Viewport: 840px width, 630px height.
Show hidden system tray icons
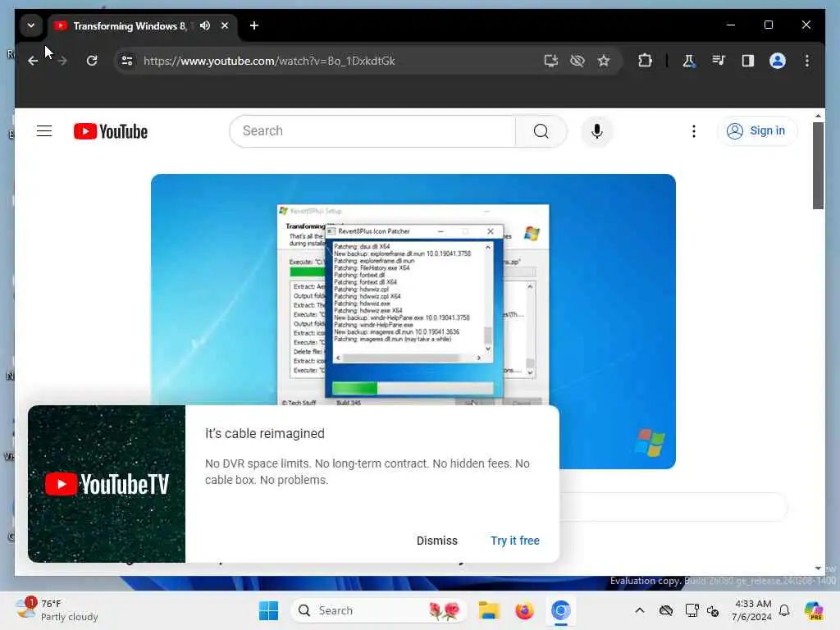click(640, 610)
